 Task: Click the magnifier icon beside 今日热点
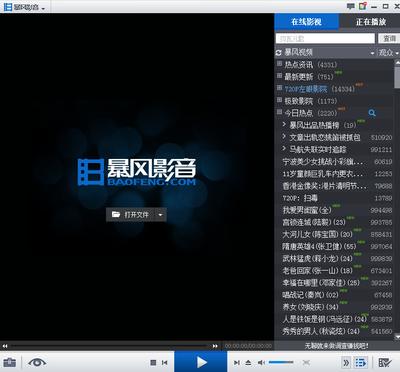[x=372, y=113]
